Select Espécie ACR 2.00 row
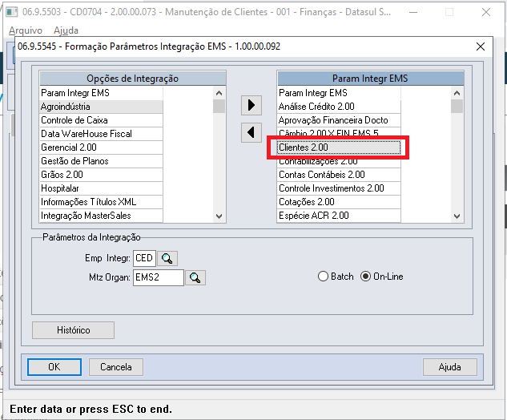 coord(339,215)
